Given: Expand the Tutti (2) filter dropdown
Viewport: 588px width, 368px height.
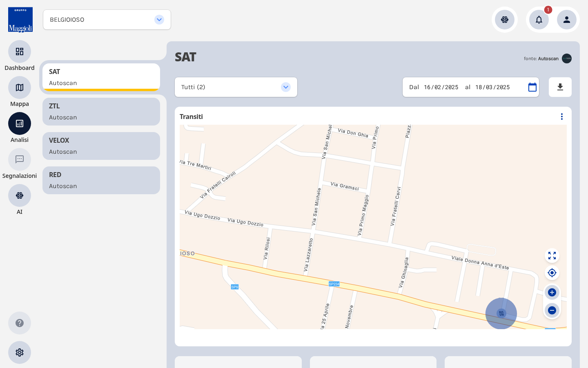Looking at the screenshot, I should [236, 87].
